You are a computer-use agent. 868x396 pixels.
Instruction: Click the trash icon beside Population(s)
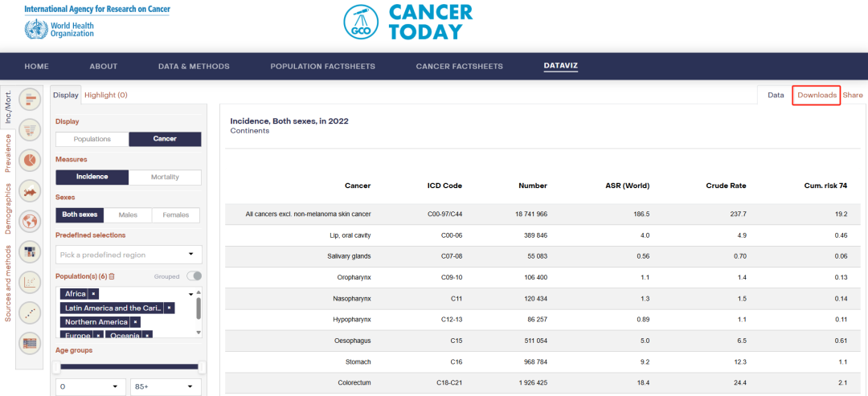(112, 276)
